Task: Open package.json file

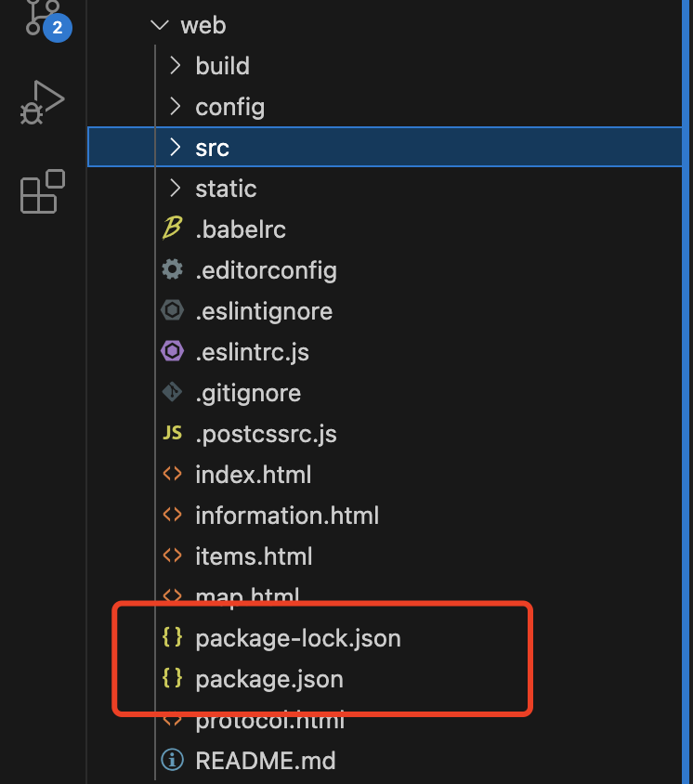Action: pos(269,679)
